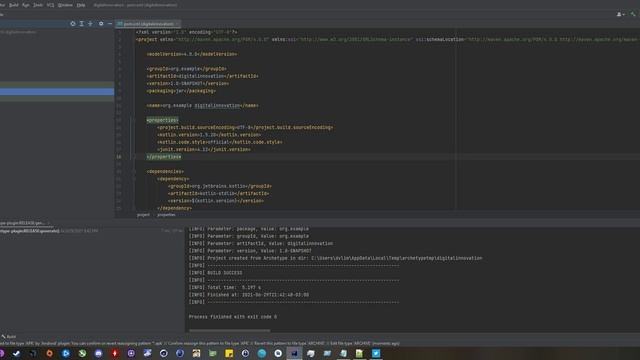The image size is (640, 360).
Task: Hide the Project panel with minus icon
Action: 110,24
